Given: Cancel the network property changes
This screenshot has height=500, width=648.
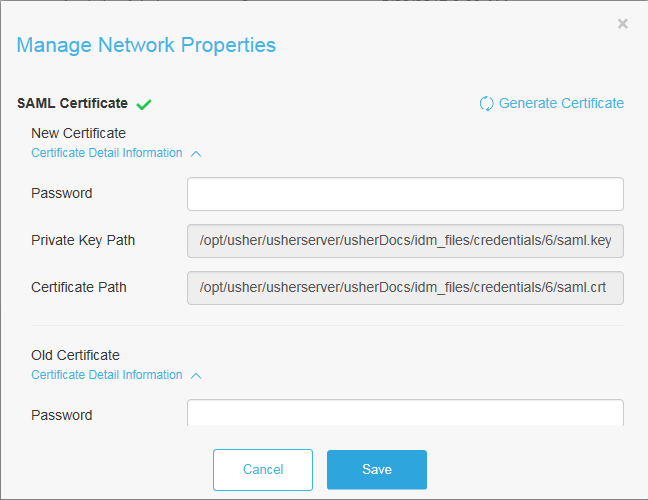Looking at the screenshot, I should (x=263, y=470).
